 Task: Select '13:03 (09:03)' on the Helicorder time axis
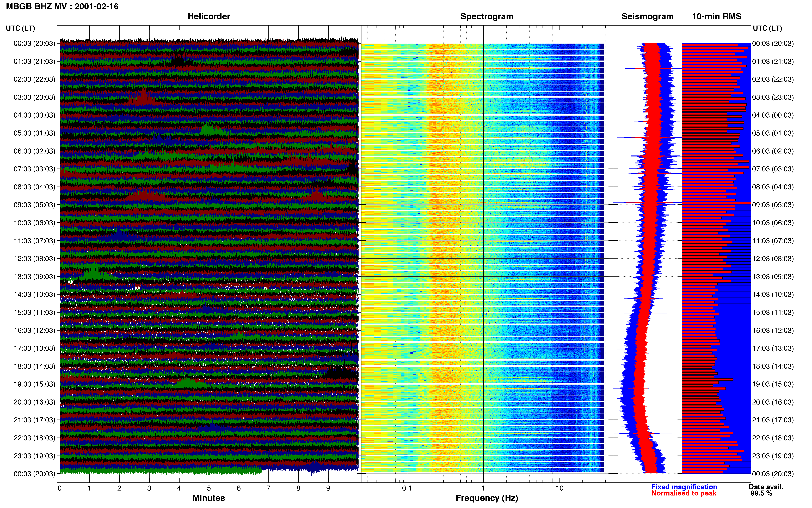(34, 277)
